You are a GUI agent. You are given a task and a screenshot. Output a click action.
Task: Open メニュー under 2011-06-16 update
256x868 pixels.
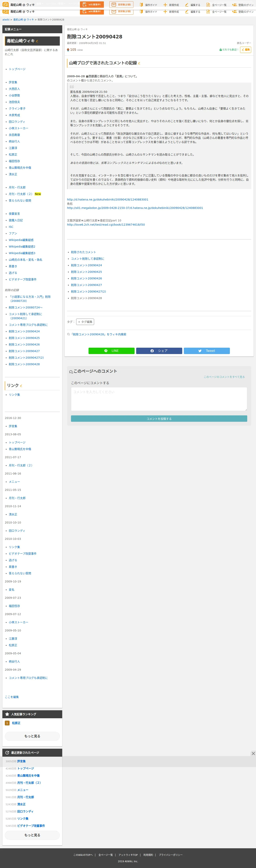14,482
